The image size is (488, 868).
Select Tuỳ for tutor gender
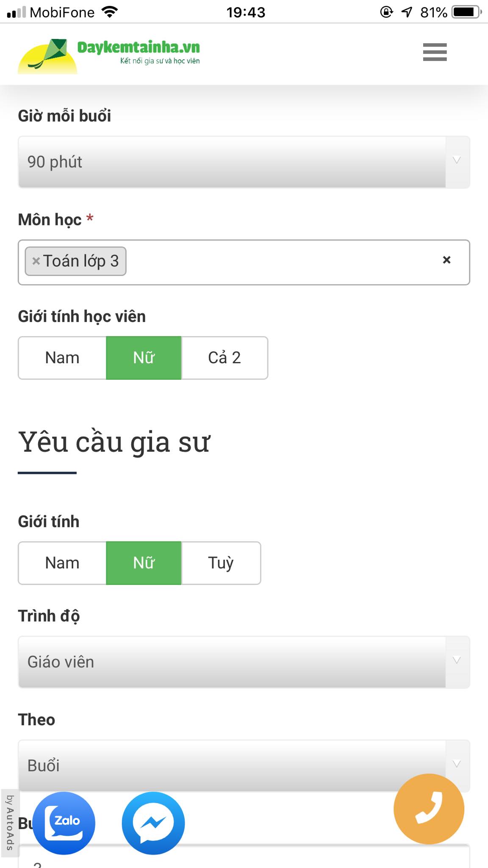[220, 563]
